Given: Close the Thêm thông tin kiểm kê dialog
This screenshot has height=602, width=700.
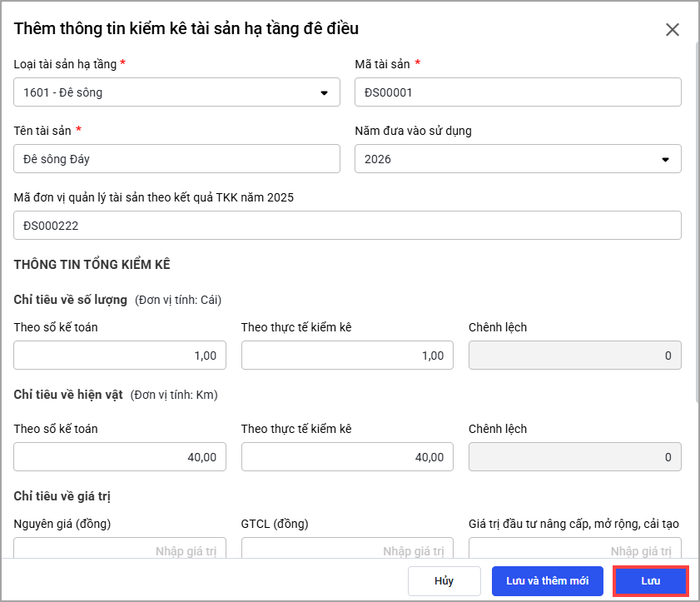Looking at the screenshot, I should [673, 30].
